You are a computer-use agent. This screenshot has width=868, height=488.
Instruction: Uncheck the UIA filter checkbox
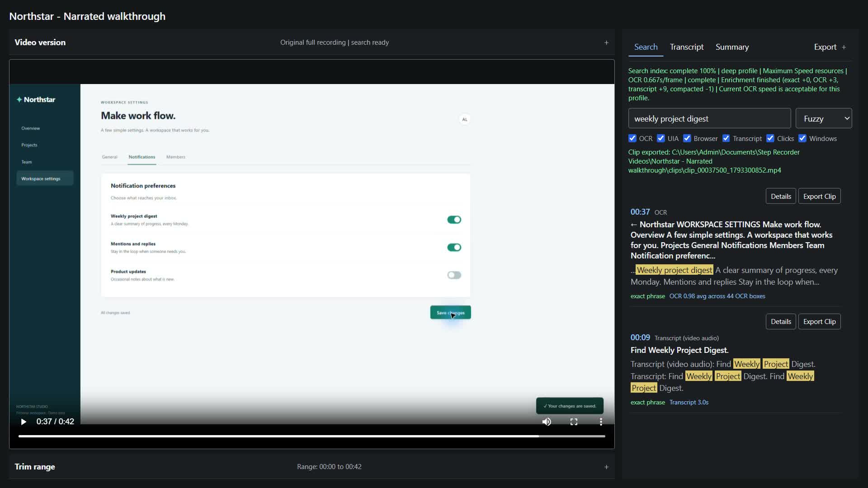[x=661, y=138]
